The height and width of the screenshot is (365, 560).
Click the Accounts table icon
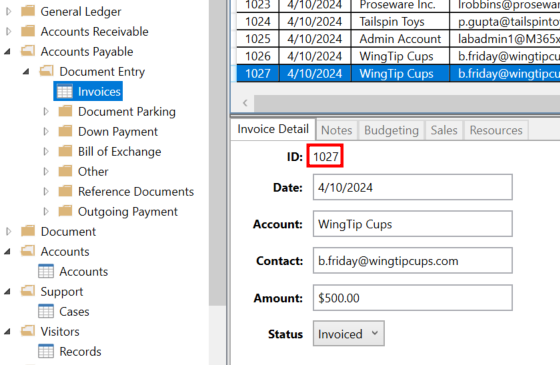click(x=46, y=271)
